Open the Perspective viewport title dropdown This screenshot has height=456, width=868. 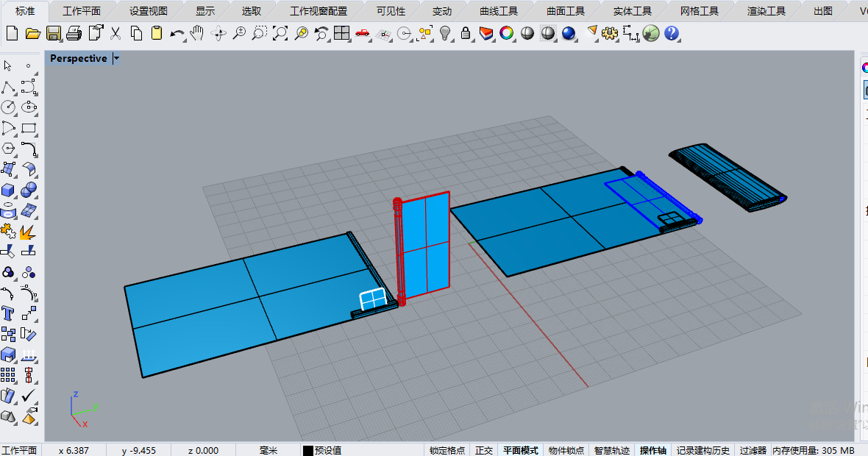coord(115,58)
